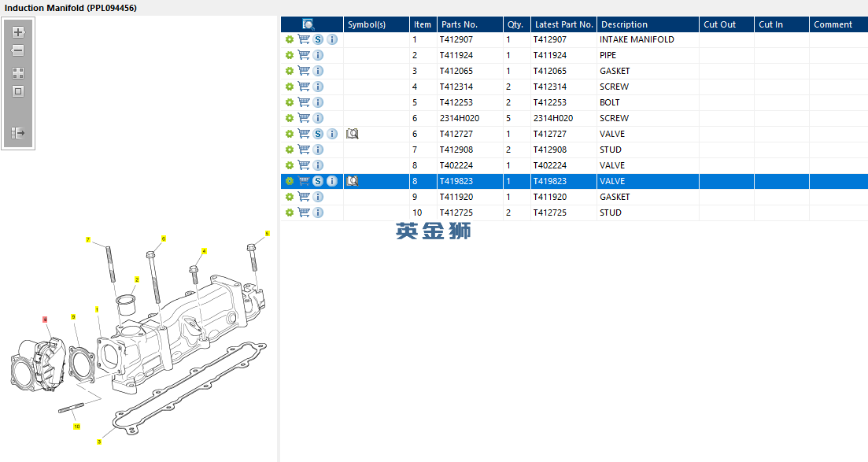Select callout 3 at the gasket outline
868x462 pixels.
[x=99, y=442]
